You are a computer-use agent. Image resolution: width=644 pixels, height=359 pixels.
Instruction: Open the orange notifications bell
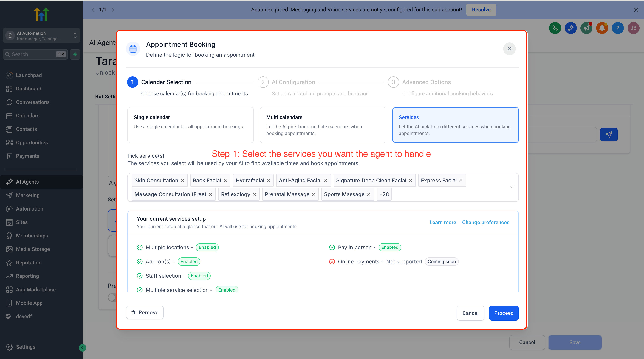(x=602, y=28)
